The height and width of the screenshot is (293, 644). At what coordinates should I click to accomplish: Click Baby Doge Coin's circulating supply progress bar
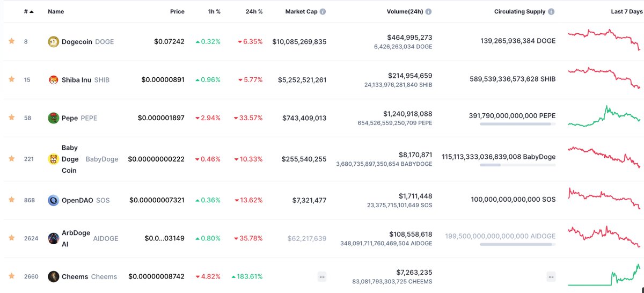(x=518, y=165)
